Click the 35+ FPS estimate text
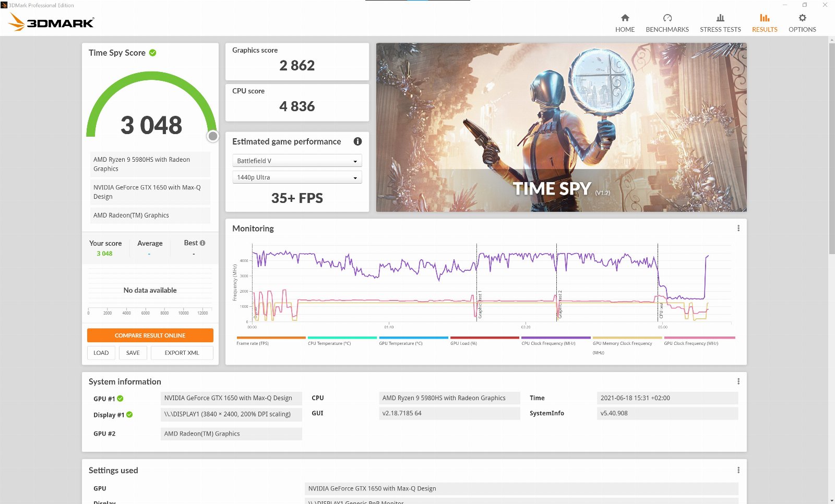The width and height of the screenshot is (835, 504). pyautogui.click(x=297, y=198)
